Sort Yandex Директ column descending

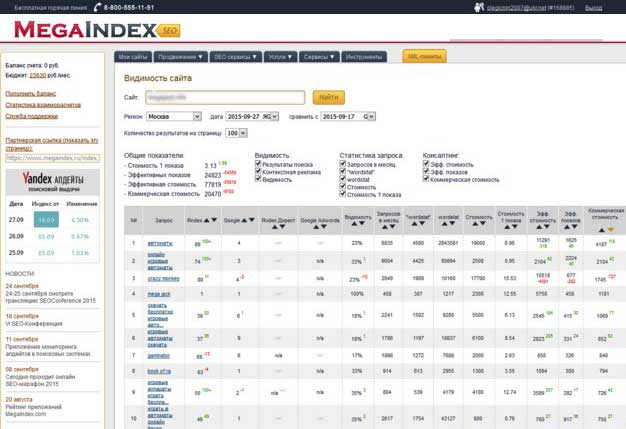tap(282, 227)
